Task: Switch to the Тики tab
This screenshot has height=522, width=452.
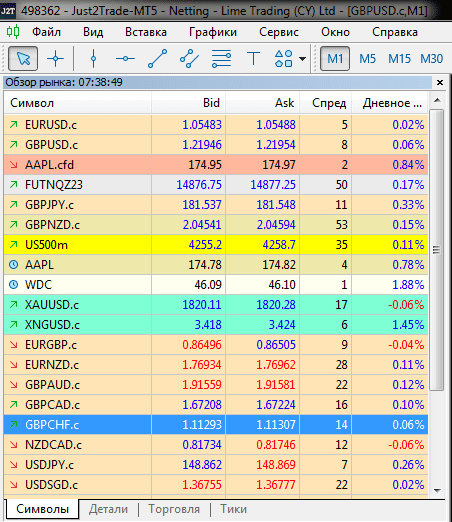Action: [233, 509]
